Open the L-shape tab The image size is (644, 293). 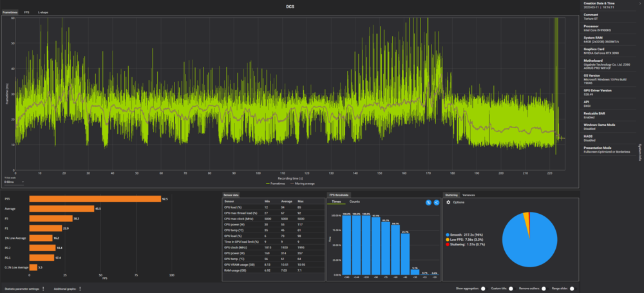[x=43, y=12]
